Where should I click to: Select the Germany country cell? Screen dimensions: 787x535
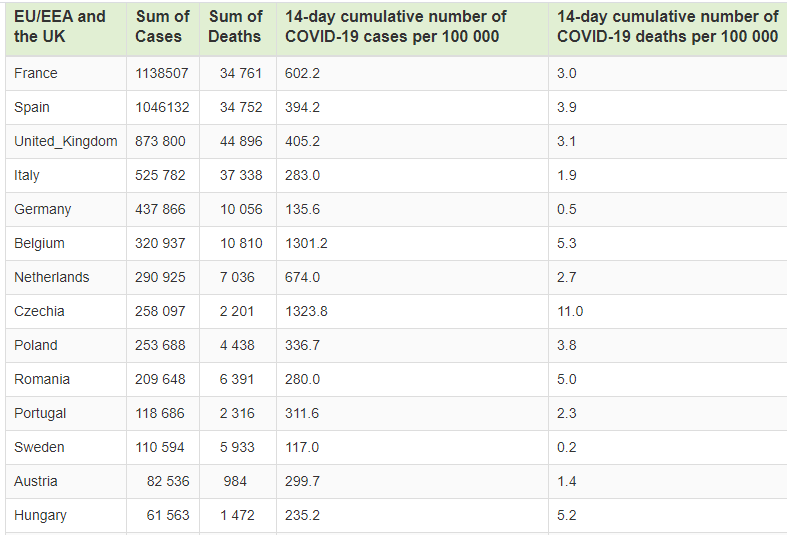point(66,209)
